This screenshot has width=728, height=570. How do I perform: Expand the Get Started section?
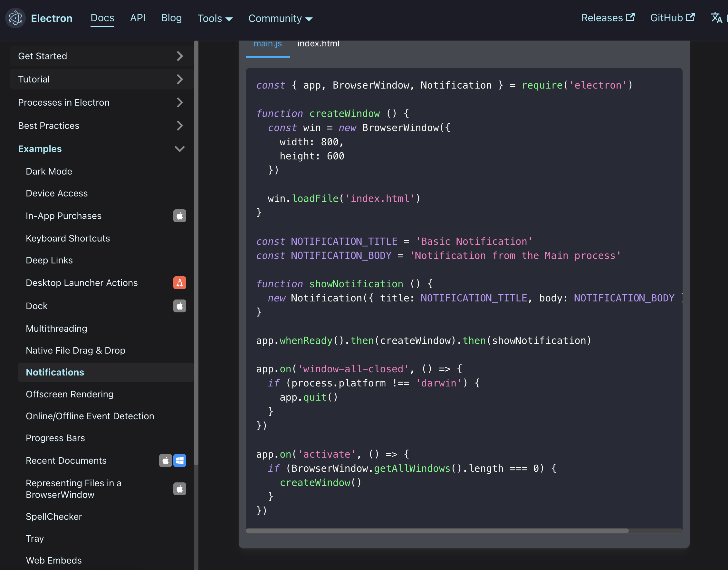tap(179, 56)
